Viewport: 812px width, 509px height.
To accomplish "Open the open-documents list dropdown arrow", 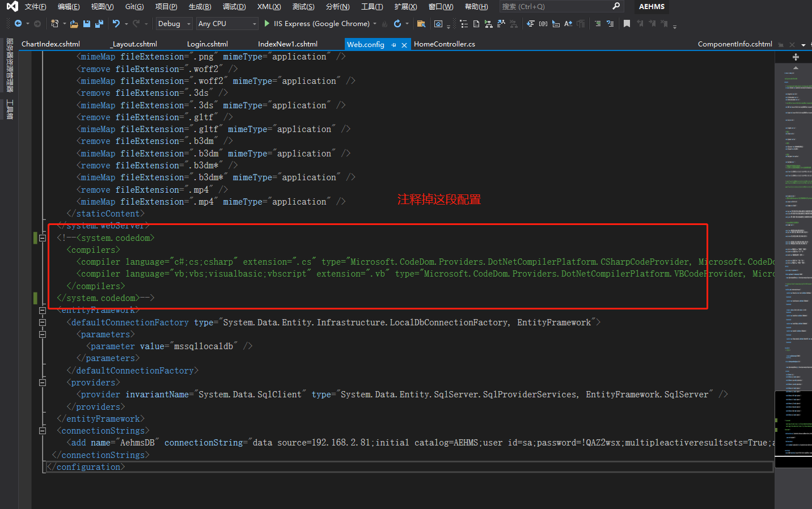I will click(x=804, y=45).
